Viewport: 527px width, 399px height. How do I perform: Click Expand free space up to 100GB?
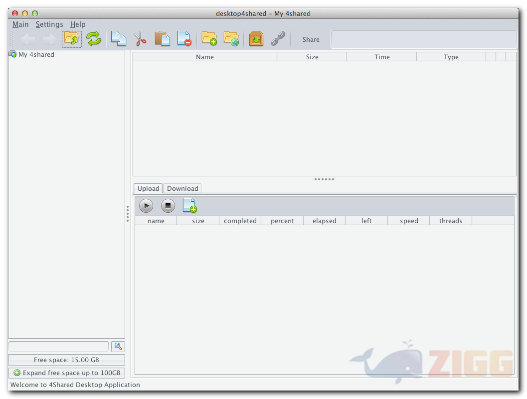click(67, 373)
